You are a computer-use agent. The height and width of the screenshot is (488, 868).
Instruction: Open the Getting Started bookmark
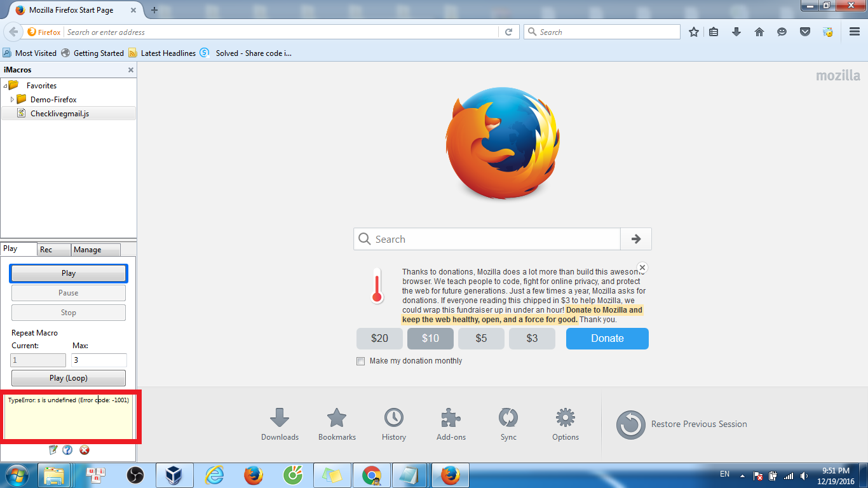tap(93, 53)
